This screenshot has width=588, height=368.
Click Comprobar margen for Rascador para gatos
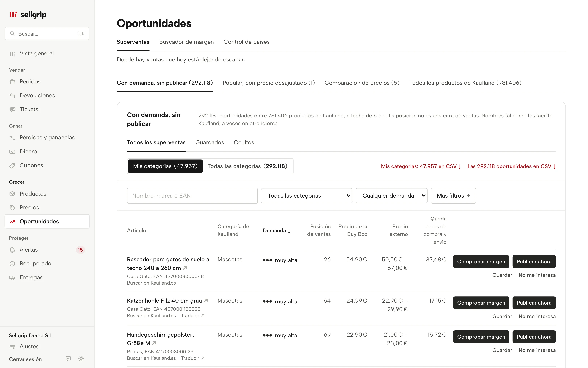(481, 262)
